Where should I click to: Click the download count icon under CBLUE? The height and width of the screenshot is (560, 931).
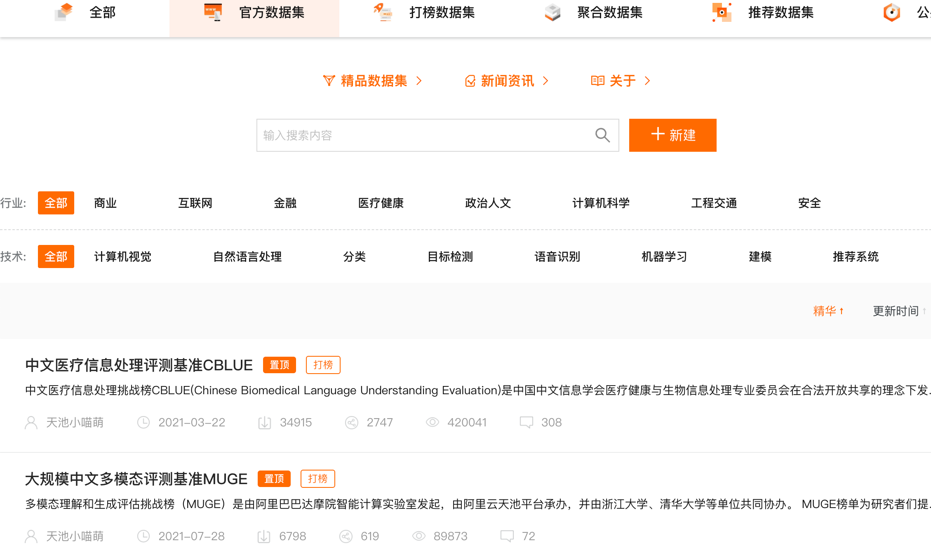click(265, 422)
